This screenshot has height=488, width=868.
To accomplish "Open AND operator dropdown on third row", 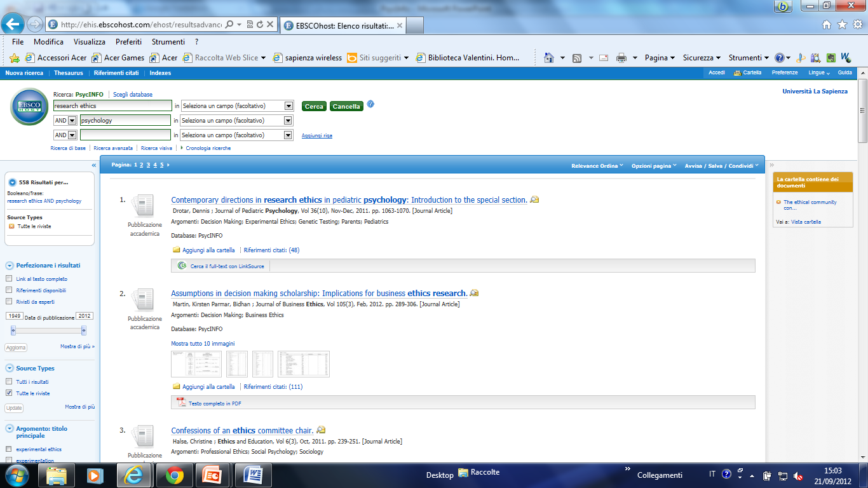I will [x=72, y=135].
